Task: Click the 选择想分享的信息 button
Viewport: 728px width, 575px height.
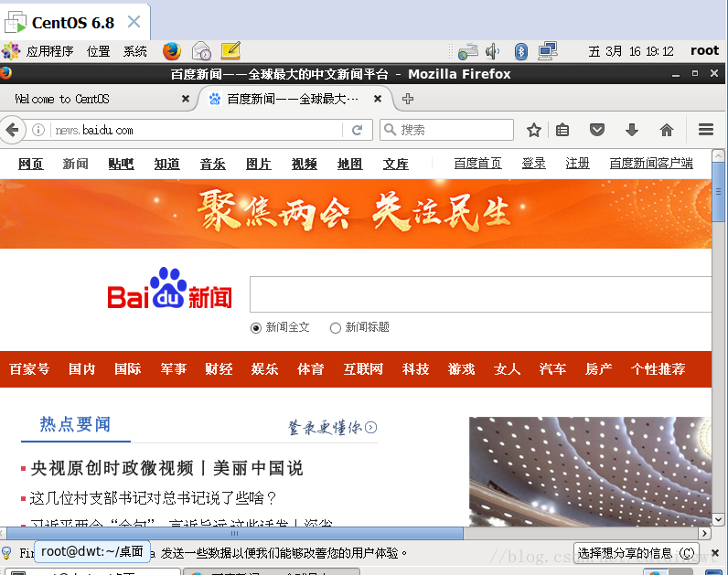Action: click(636, 553)
